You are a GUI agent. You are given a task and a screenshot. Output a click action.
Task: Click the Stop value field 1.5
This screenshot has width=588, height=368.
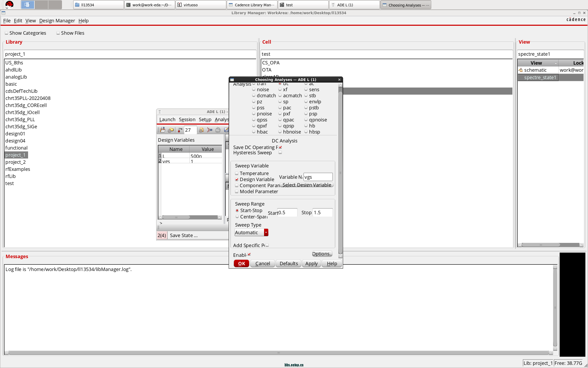[323, 212]
